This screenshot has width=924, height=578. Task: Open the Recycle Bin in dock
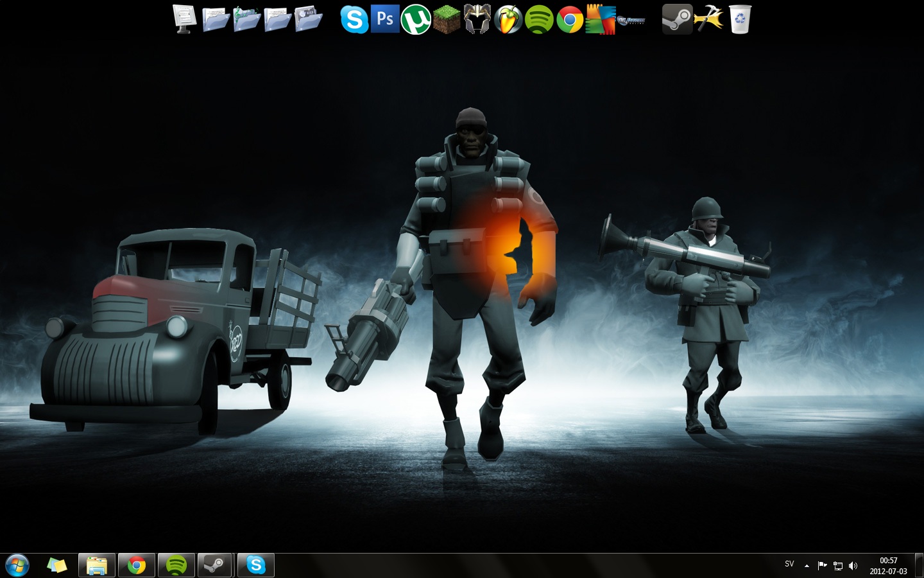[740, 19]
